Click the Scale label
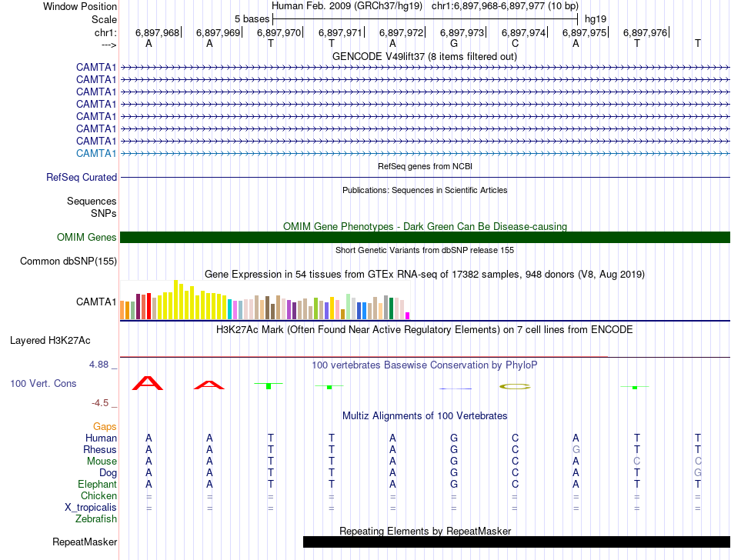 tap(104, 19)
